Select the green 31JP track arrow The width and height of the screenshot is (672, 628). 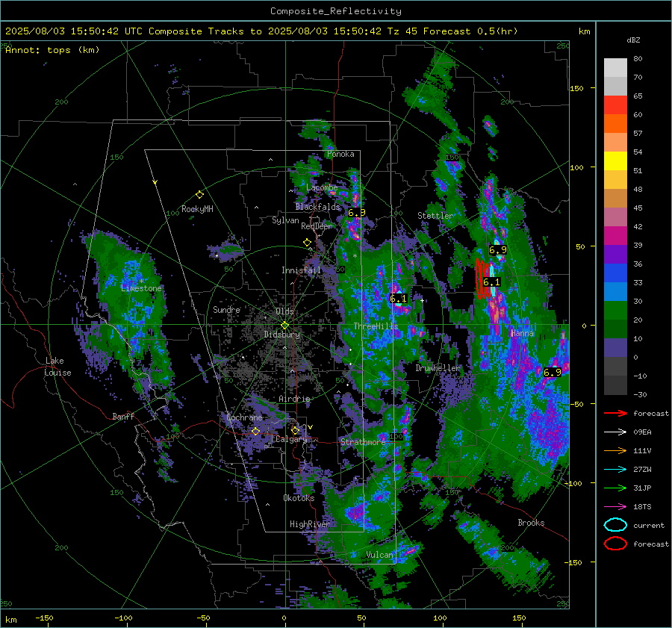click(615, 488)
